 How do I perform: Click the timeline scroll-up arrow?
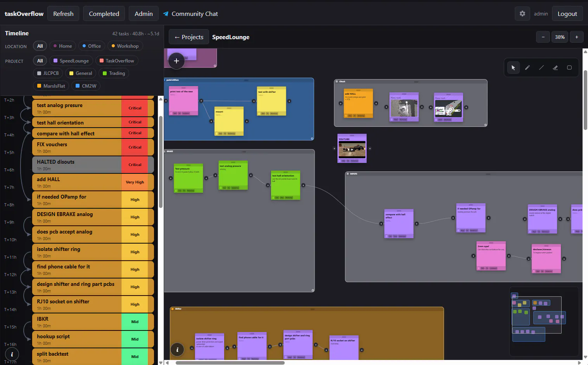[161, 99]
